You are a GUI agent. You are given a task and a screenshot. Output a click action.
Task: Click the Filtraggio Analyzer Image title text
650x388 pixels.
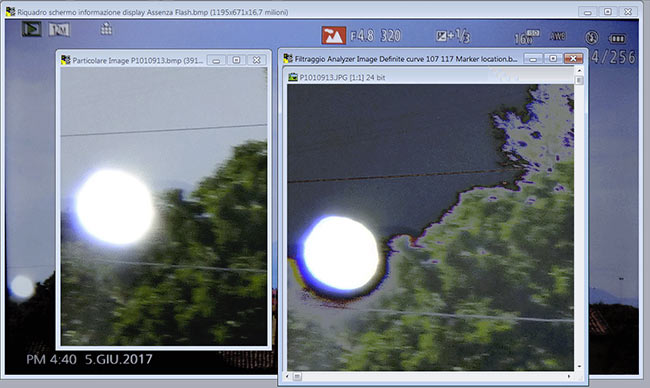point(406,59)
